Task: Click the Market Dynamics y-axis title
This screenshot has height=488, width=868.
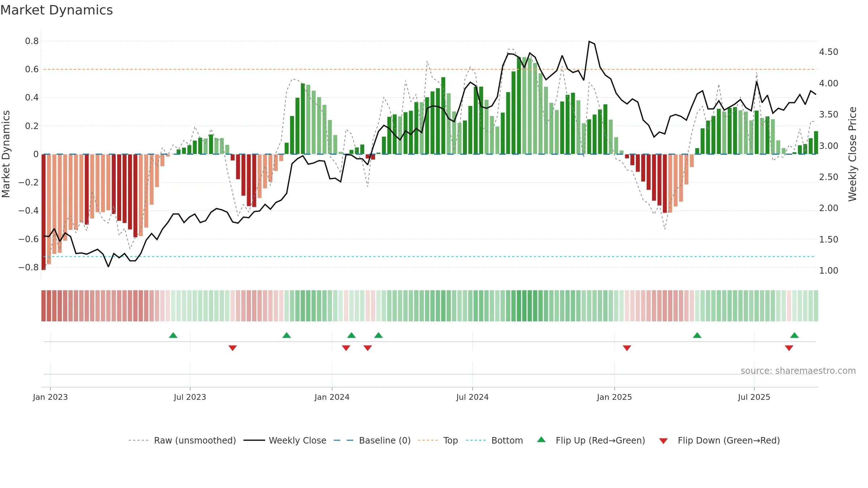Action: click(x=6, y=154)
